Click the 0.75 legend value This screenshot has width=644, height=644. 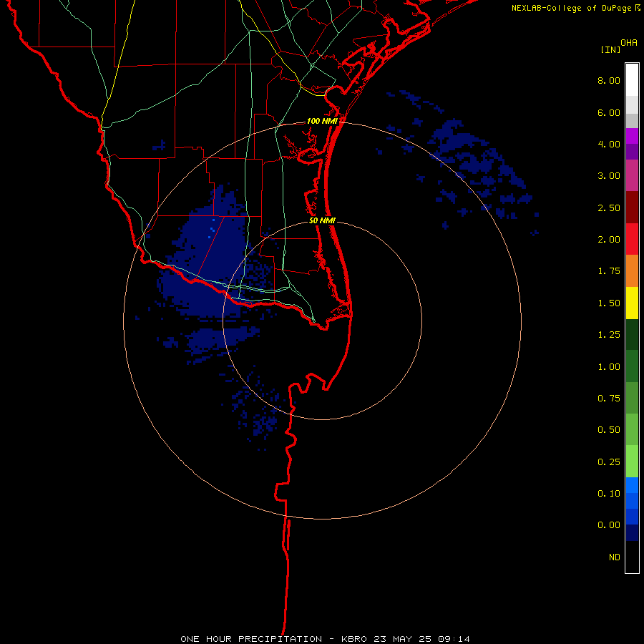coord(609,399)
